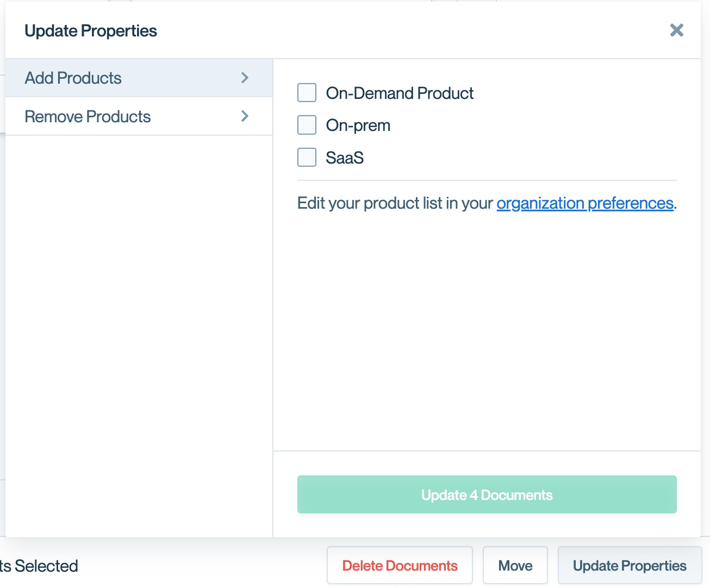The height and width of the screenshot is (588, 710).
Task: Click the 'Edit your product list' sentence
Action: point(395,203)
